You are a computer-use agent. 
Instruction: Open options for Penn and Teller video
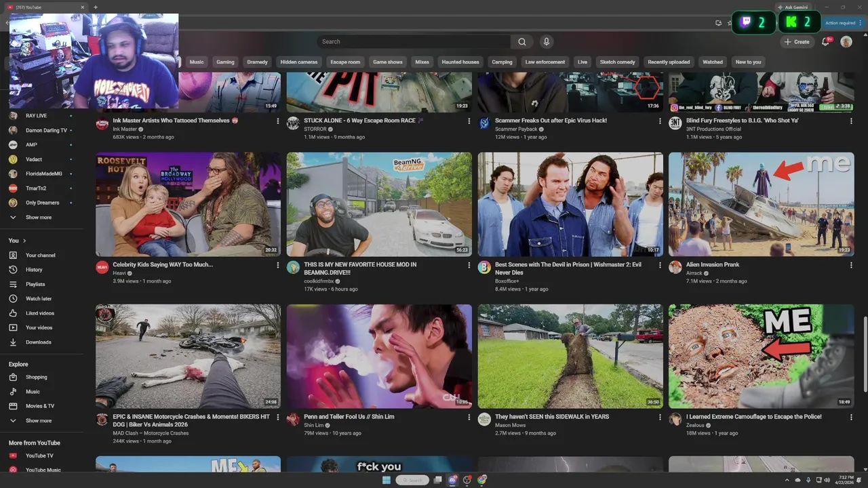[x=469, y=417]
